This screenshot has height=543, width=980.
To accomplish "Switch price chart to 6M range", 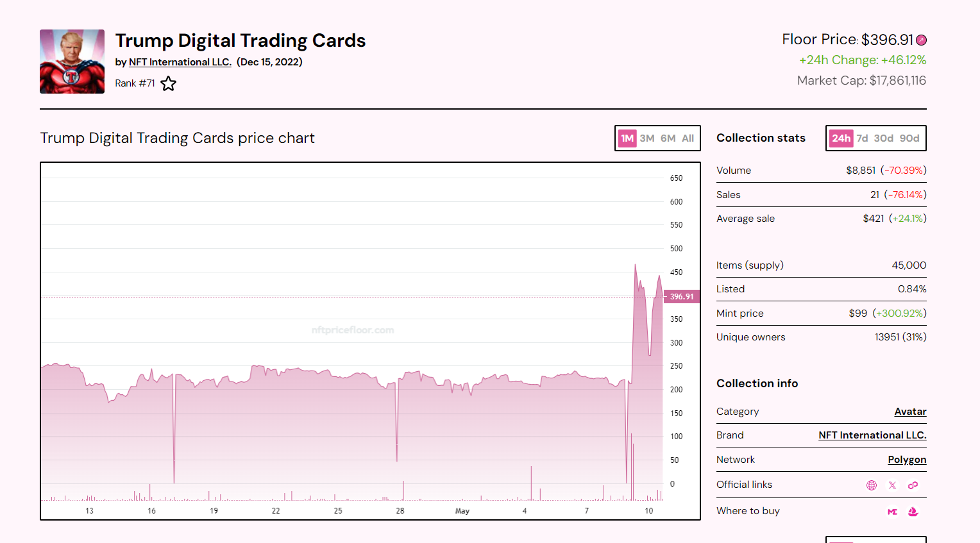I will (x=668, y=138).
